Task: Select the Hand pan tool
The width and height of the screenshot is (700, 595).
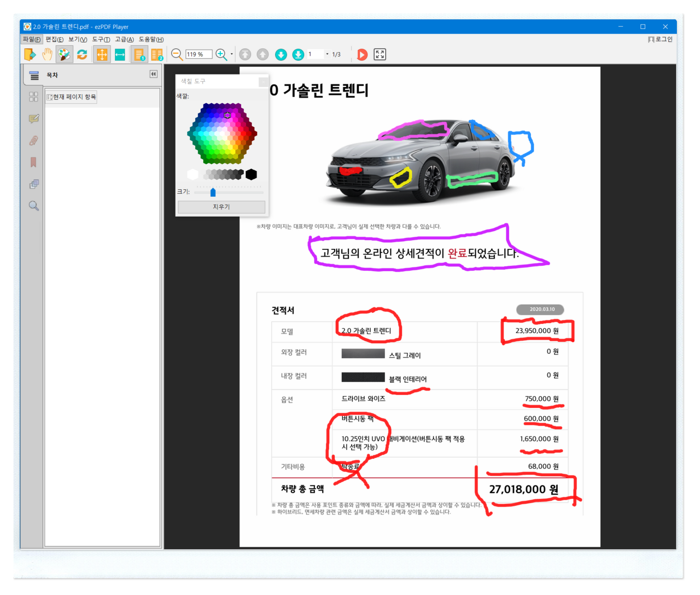Action: point(47,54)
